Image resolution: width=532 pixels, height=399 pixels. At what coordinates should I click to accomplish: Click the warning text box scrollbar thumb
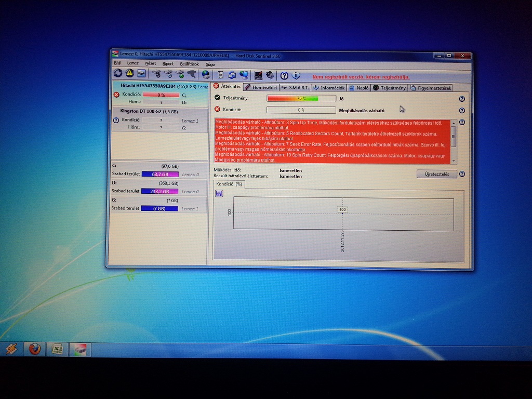point(454,137)
